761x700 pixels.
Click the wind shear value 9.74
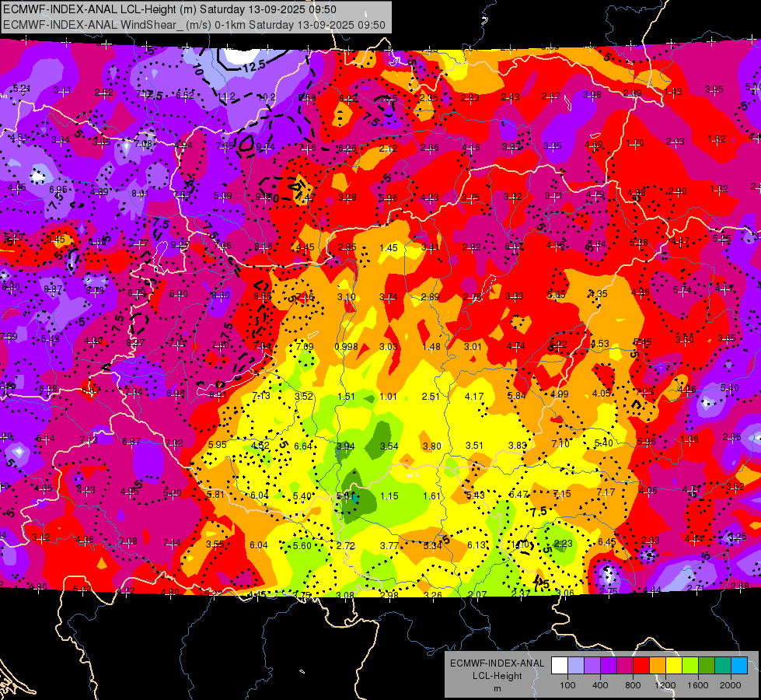pyautogui.click(x=265, y=147)
